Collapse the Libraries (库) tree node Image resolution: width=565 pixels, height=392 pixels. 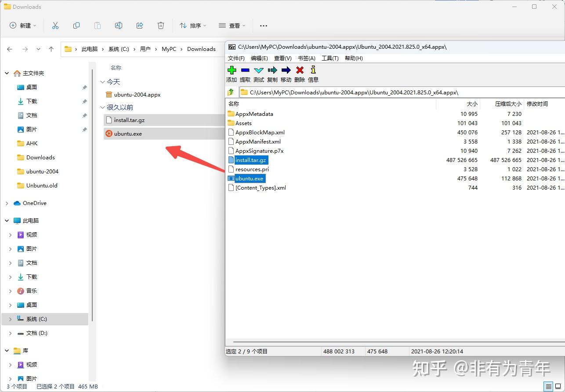[x=7, y=351]
